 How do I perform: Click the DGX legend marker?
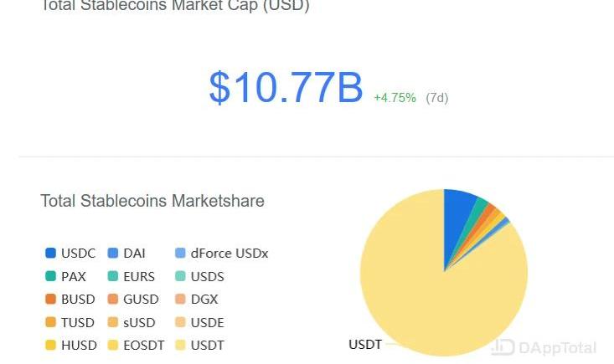click(180, 299)
